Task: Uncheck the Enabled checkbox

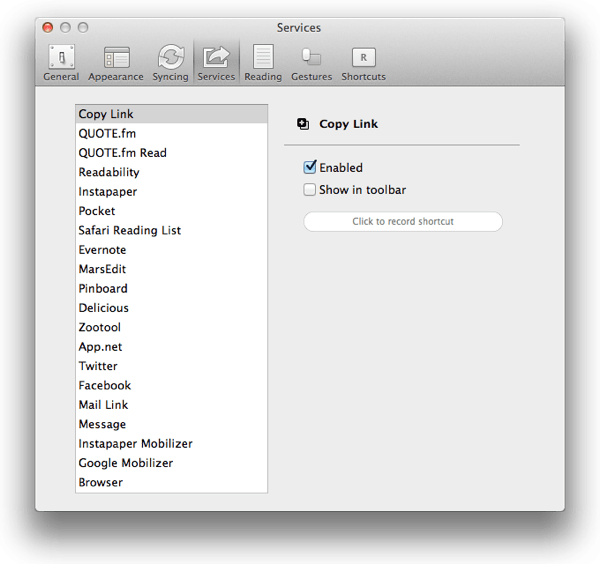Action: tap(310, 168)
